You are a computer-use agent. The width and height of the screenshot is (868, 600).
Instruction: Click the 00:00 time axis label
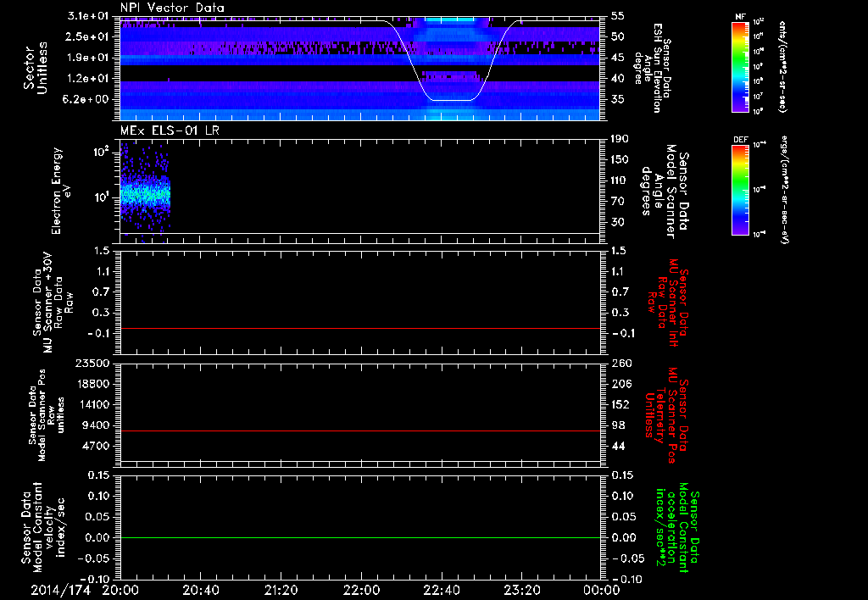pyautogui.click(x=602, y=591)
